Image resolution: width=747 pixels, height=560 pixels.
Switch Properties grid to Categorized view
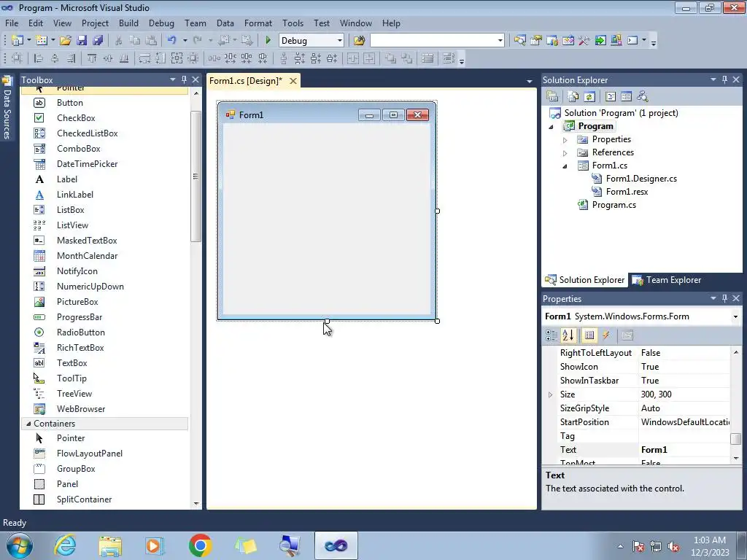coord(551,335)
